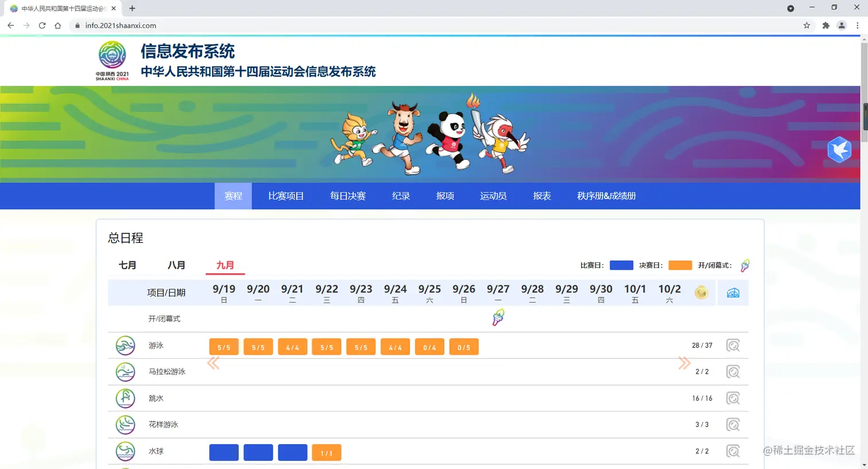Select the 赛程 navigation tab
The width and height of the screenshot is (868, 469).
pos(233,196)
